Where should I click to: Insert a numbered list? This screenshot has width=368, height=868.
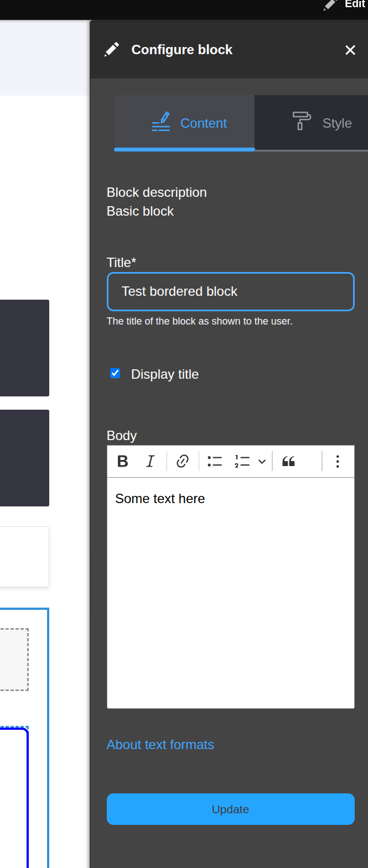pyautogui.click(x=242, y=461)
